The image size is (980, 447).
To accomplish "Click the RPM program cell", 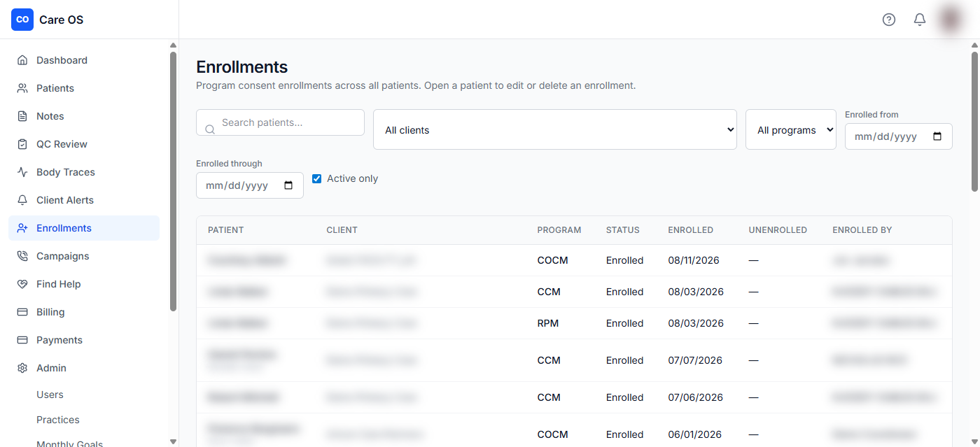I will pos(548,323).
